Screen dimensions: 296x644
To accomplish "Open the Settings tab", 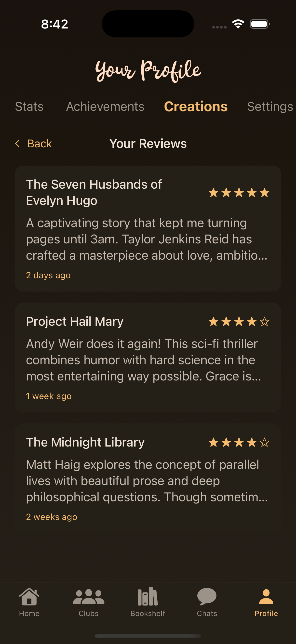I will pos(270,107).
